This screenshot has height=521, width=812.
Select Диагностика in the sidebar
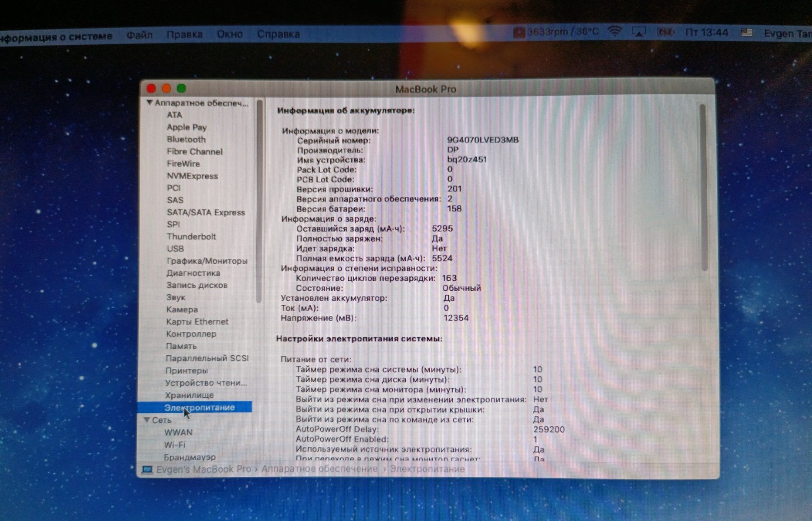(193, 273)
